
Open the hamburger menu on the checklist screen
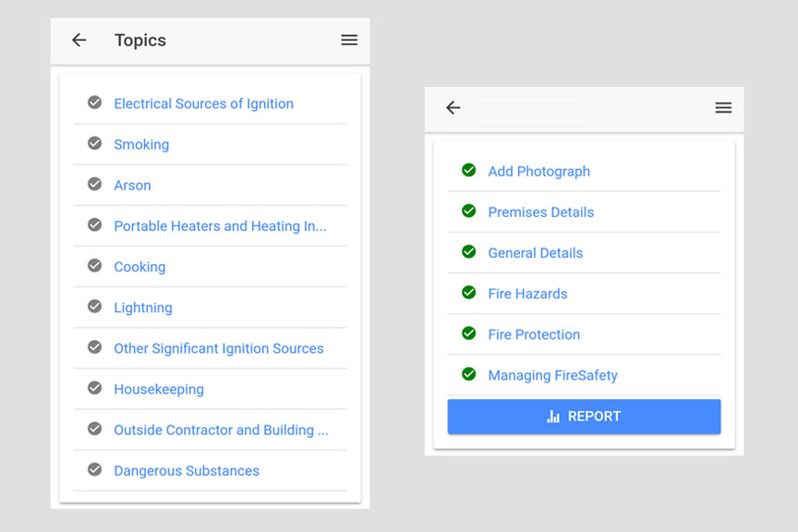coord(723,107)
